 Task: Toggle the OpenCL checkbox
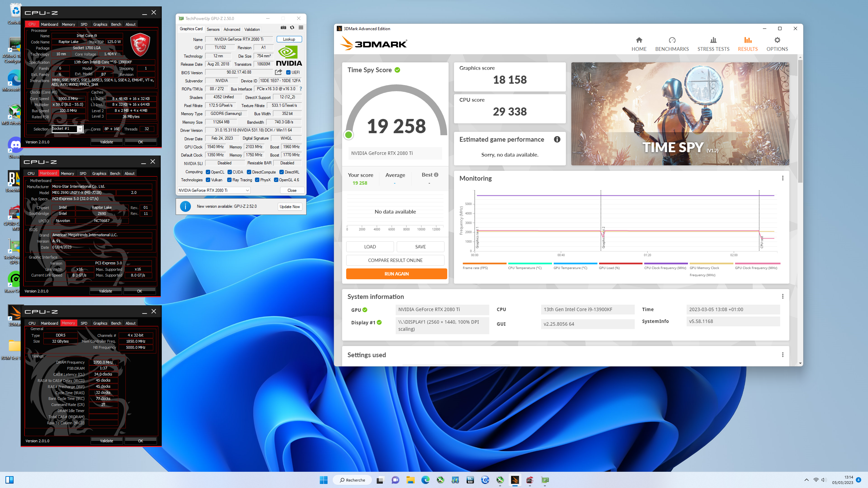208,172
